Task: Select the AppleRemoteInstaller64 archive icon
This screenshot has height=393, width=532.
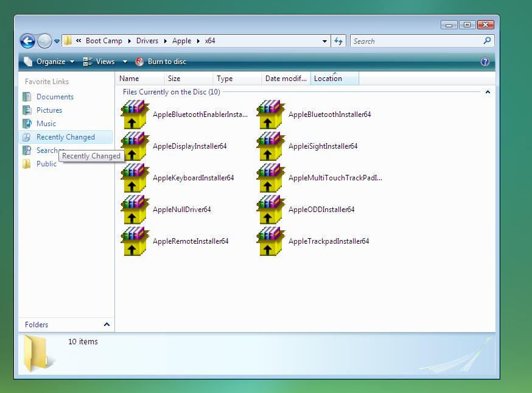Action: (x=135, y=241)
